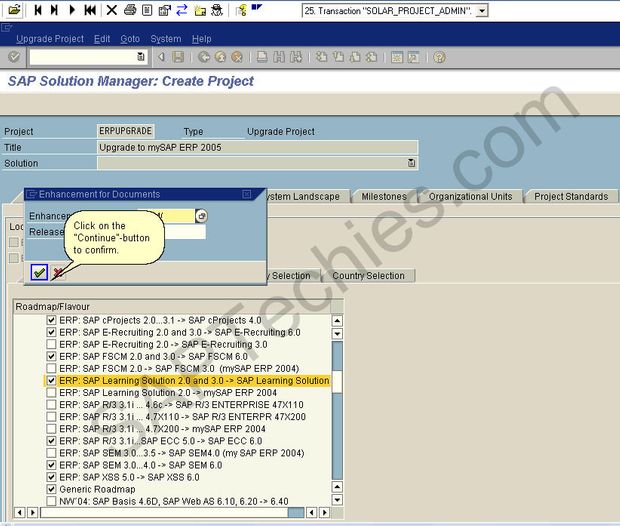Uncheck SAP FSCM 2.0 and 3.0 -> FSCM 6.0
The image size is (620, 526).
click(51, 356)
